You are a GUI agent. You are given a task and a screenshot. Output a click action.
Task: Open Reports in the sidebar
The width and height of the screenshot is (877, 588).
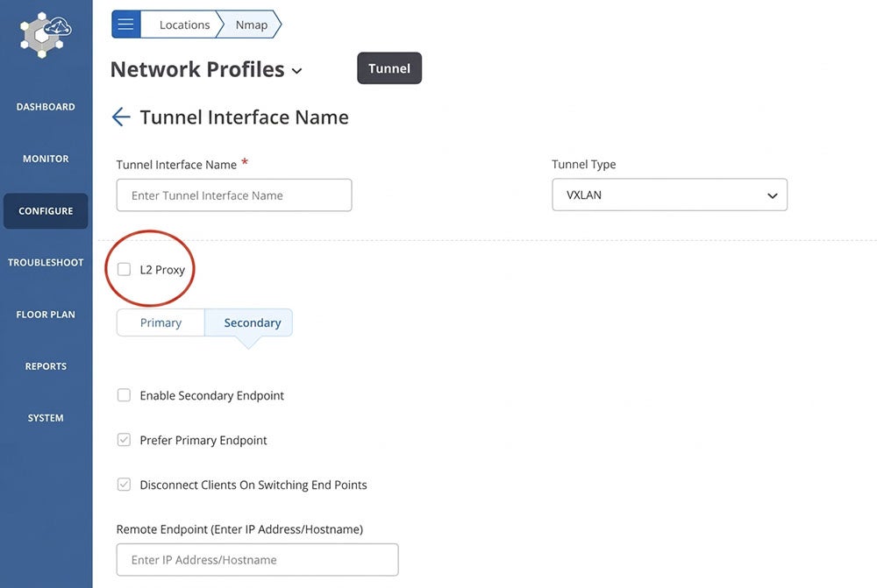(46, 366)
